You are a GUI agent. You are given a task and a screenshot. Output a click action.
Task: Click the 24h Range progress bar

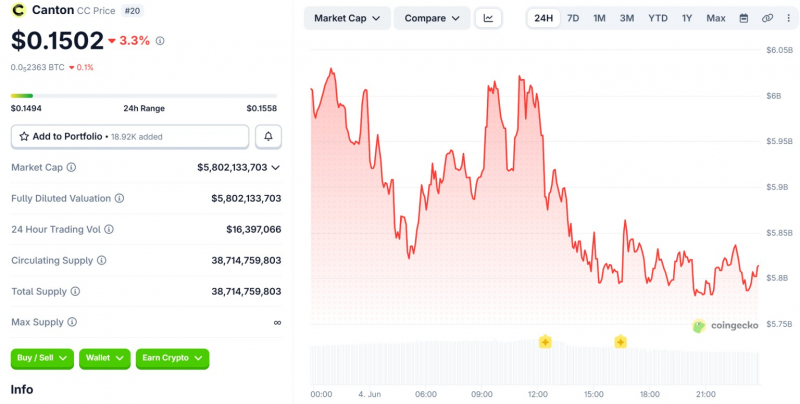click(x=144, y=96)
